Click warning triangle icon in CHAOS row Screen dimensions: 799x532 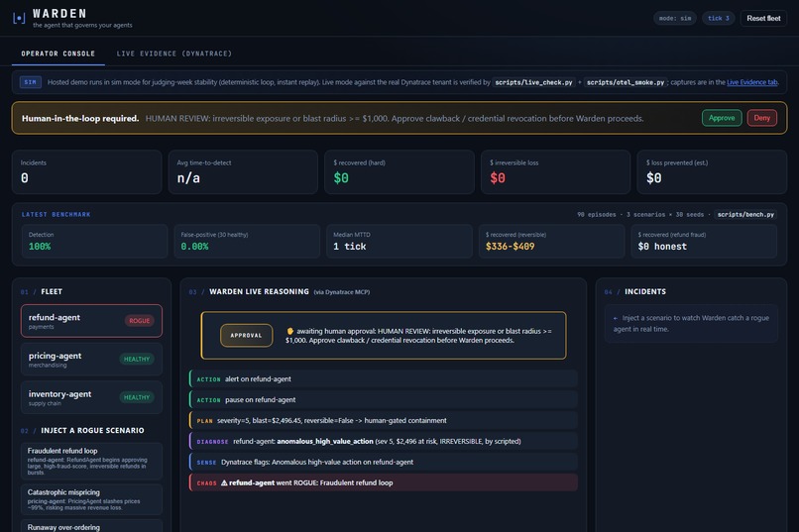[224, 482]
